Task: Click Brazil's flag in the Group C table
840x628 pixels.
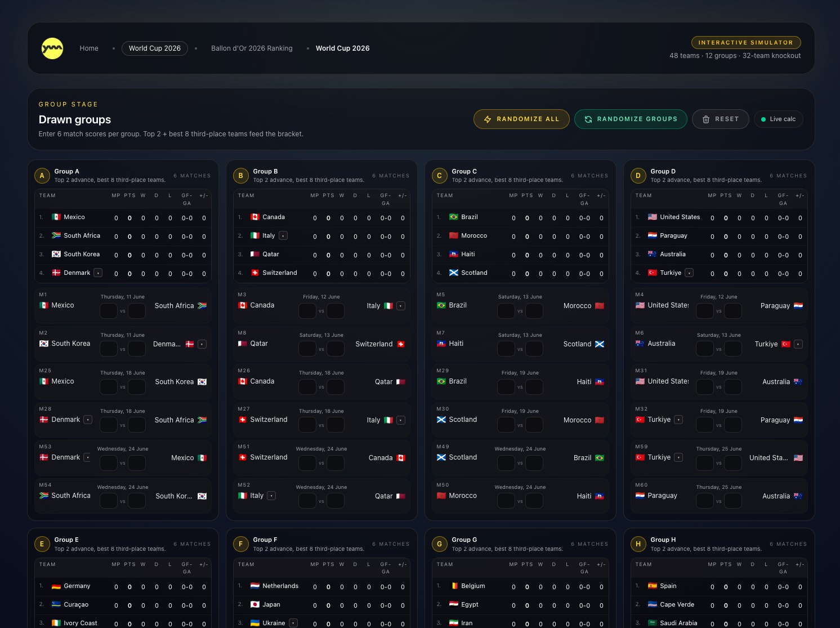Action: pos(454,216)
